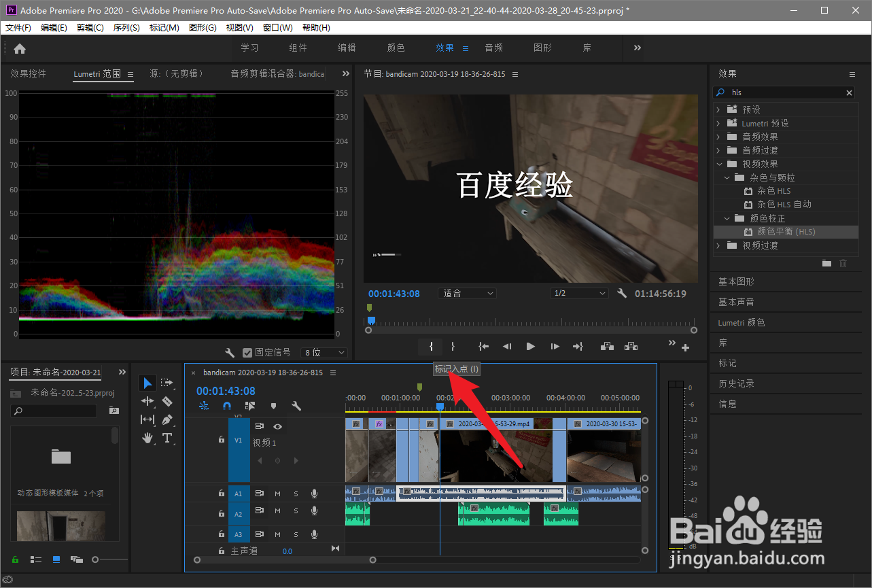Mute audio track A1
872x588 pixels.
pyautogui.click(x=277, y=494)
